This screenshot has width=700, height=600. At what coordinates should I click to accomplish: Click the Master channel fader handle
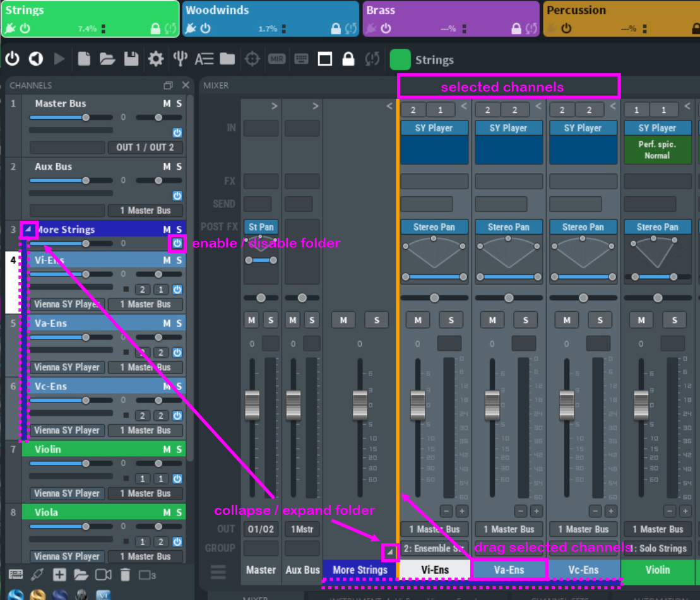(x=252, y=404)
